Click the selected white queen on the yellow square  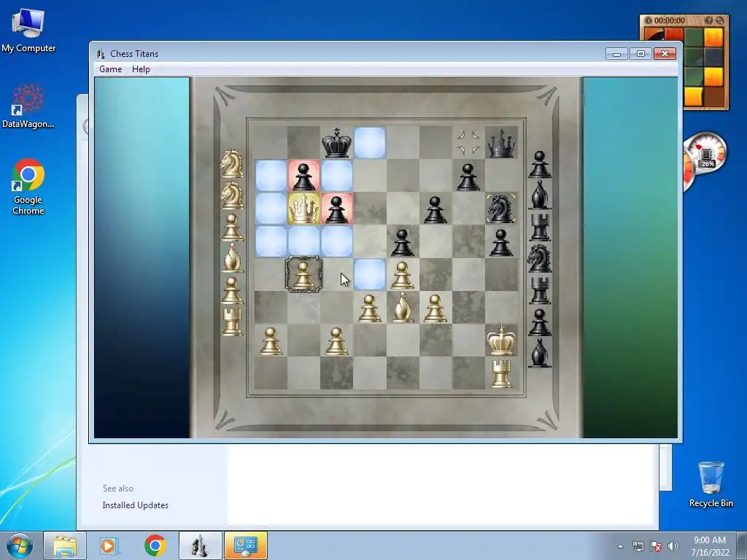pyautogui.click(x=303, y=208)
